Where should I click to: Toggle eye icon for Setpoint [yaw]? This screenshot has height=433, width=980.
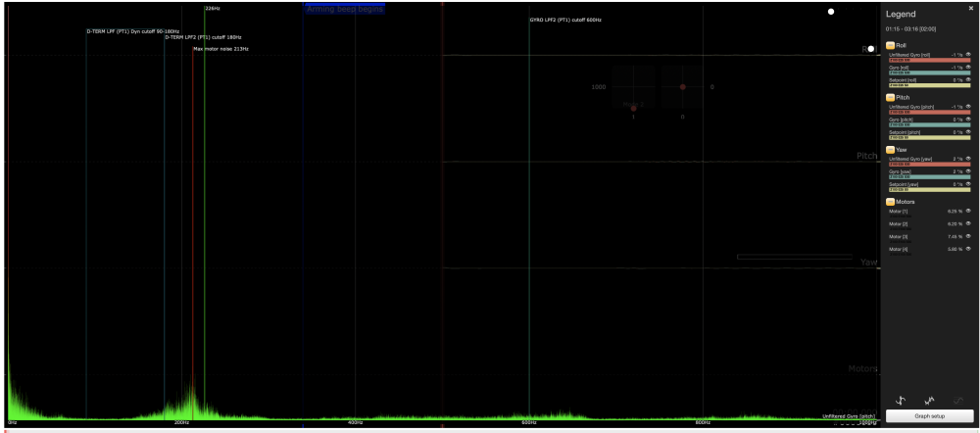point(967,183)
